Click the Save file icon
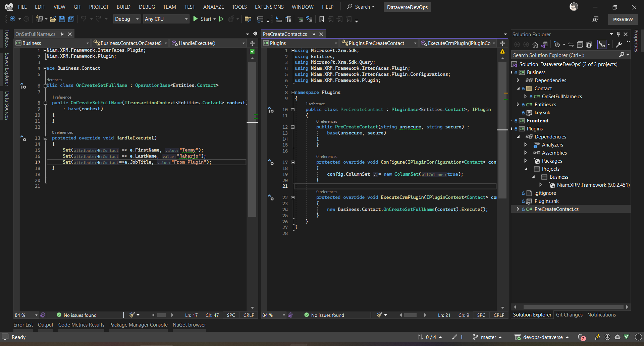Screen dimensions: 644x346 [62, 19]
